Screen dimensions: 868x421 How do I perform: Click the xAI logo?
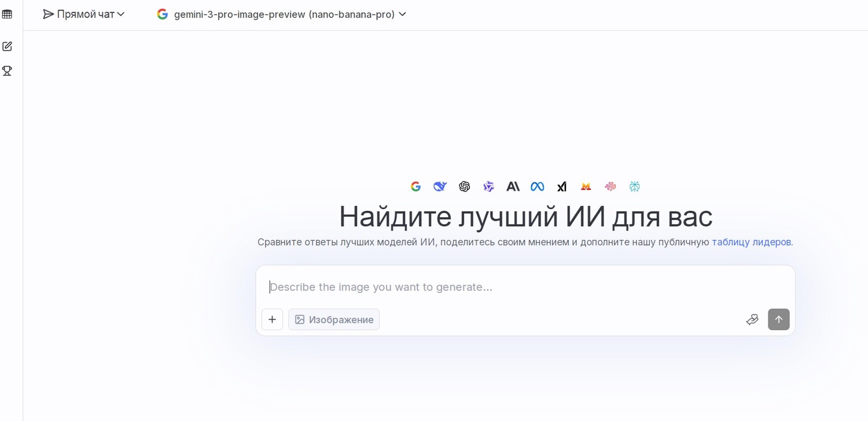tap(561, 186)
